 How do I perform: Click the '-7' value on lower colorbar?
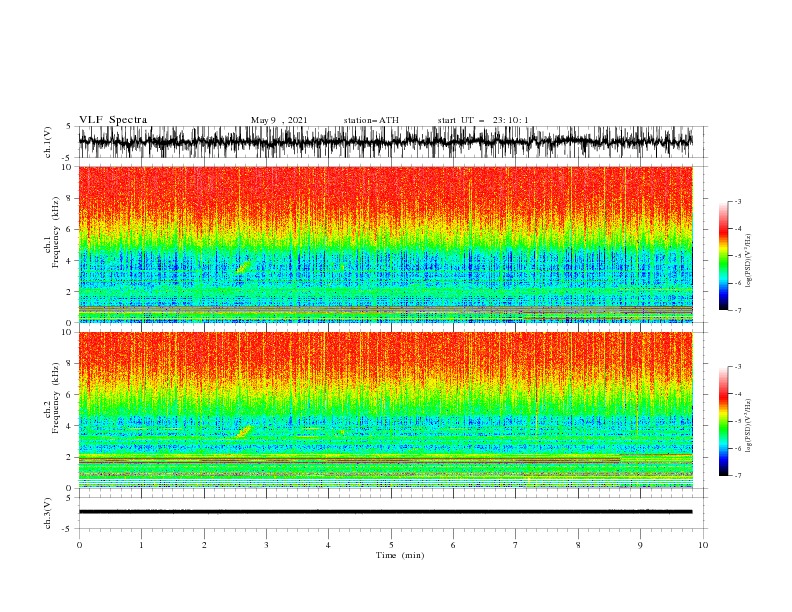tap(738, 475)
